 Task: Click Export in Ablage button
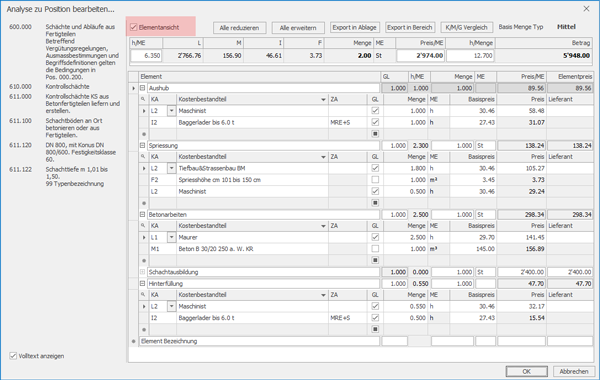click(354, 28)
